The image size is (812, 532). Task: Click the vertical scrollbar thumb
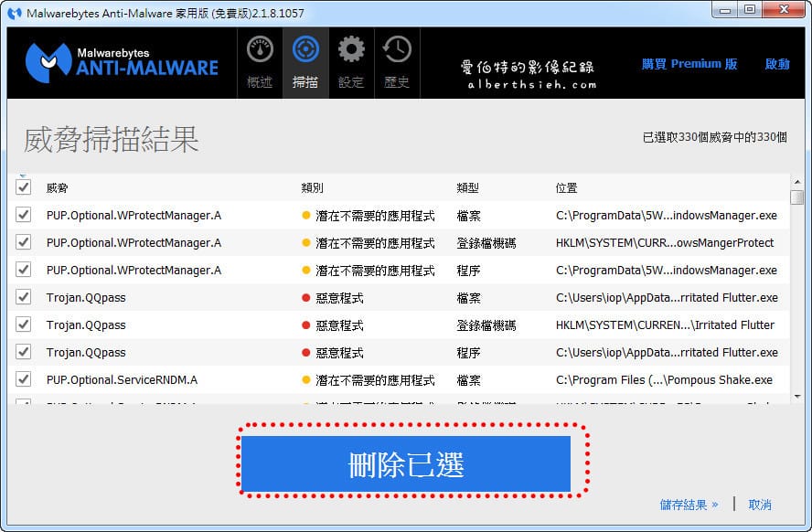[797, 197]
